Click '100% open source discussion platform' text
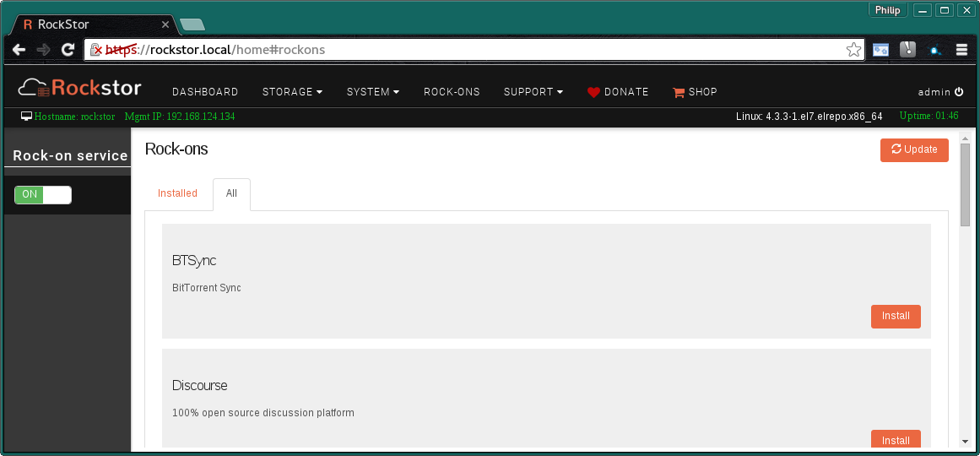 pos(263,413)
